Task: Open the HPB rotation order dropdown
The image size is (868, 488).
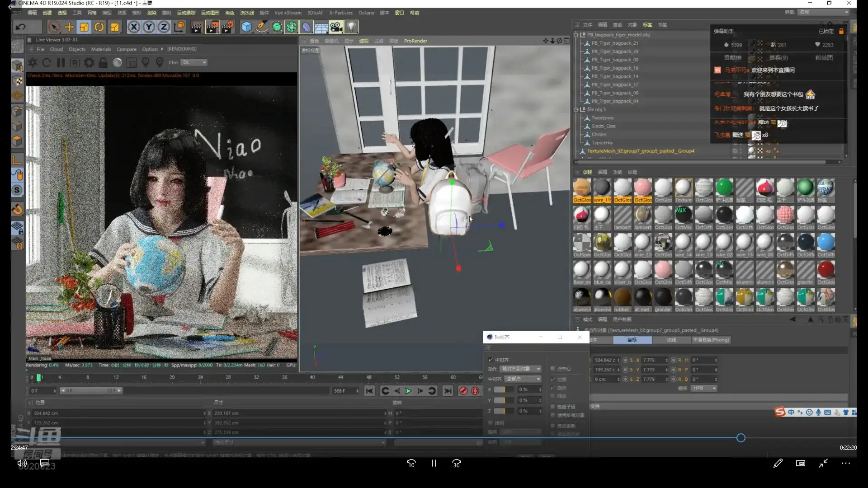Action: (704, 388)
